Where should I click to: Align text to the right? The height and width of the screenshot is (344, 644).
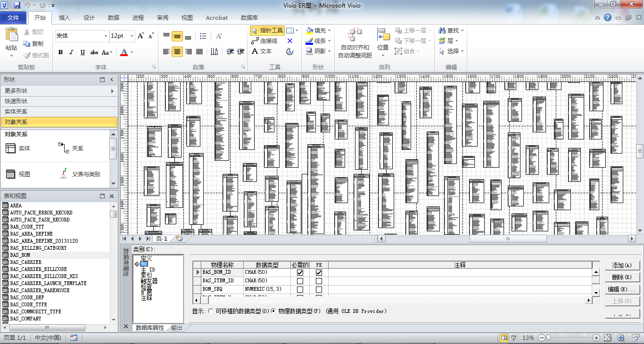(189, 52)
